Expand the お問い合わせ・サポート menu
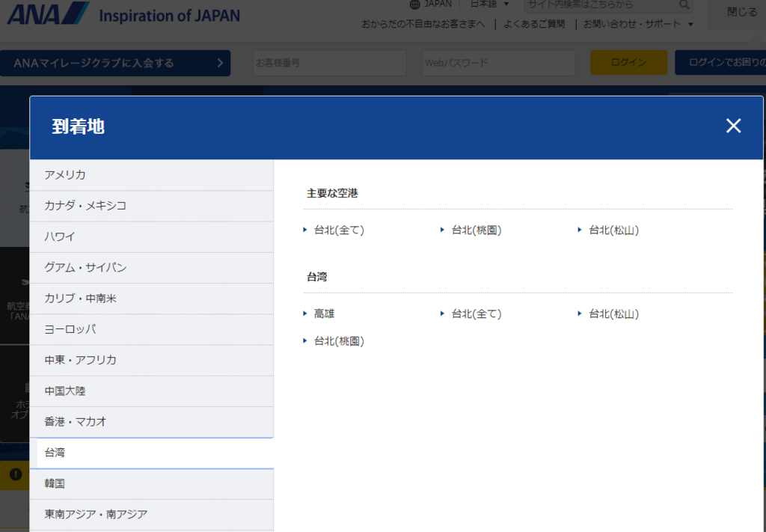This screenshot has height=532, width=766. coord(634,23)
